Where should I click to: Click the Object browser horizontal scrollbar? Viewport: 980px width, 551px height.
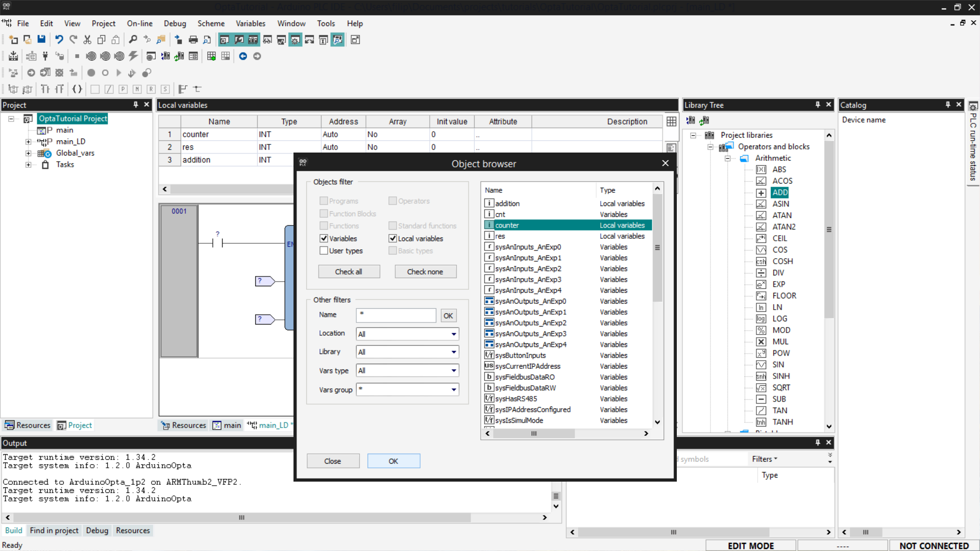click(534, 434)
